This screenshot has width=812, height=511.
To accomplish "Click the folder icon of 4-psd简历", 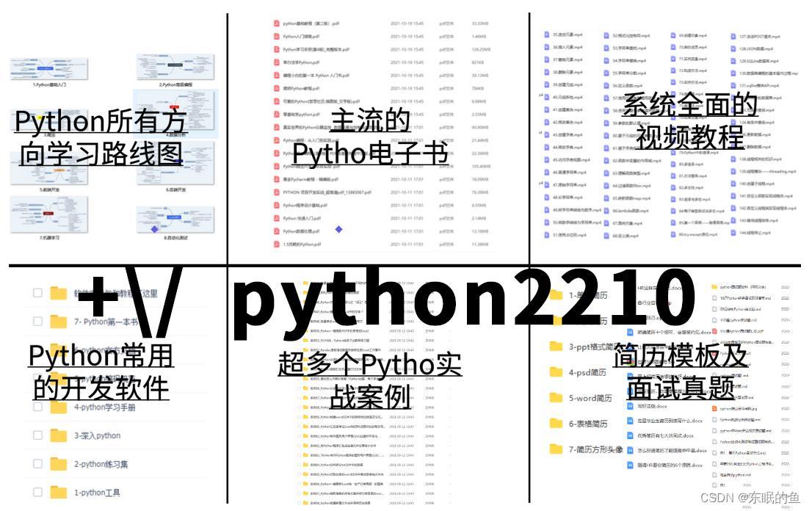I will click(x=557, y=372).
